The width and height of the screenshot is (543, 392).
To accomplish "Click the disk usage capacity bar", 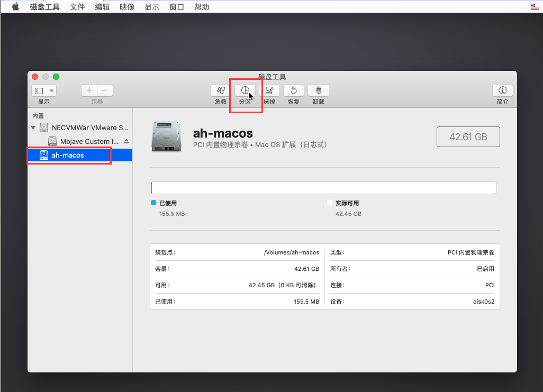I will click(x=323, y=188).
